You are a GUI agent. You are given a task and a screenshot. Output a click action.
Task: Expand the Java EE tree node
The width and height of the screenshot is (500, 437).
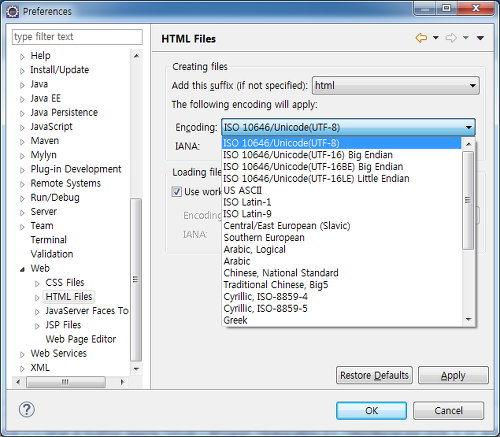click(x=22, y=99)
